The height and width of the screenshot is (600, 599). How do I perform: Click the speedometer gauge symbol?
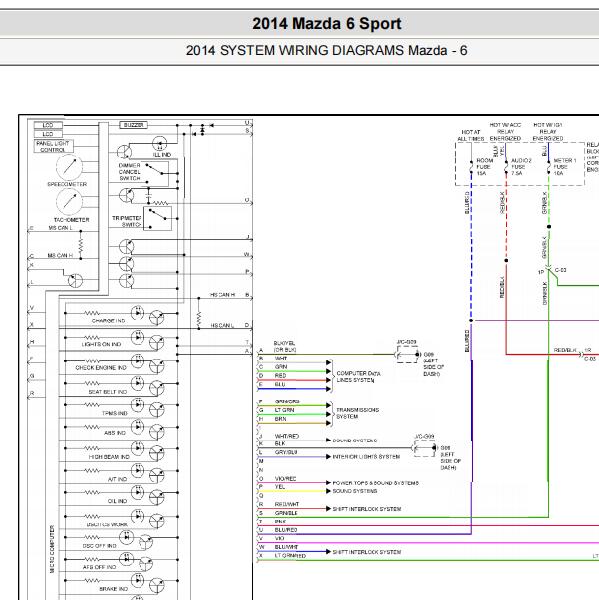click(69, 167)
